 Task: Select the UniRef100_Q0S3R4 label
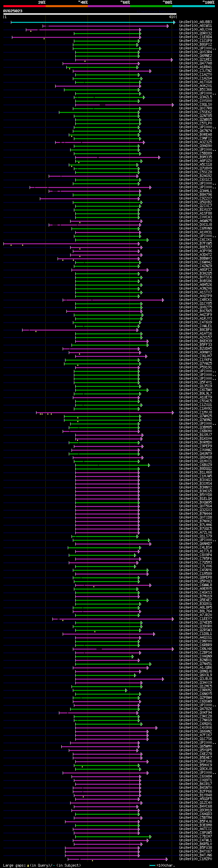(x=196, y=52)
